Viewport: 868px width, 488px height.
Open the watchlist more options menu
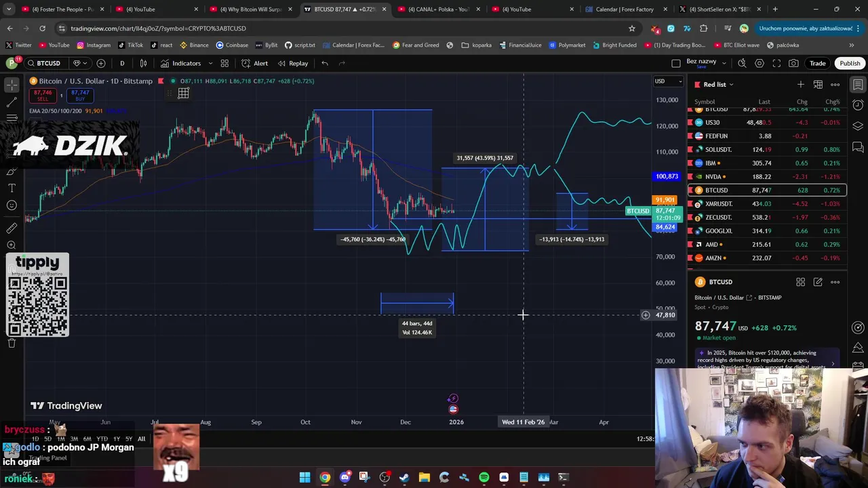click(x=835, y=85)
